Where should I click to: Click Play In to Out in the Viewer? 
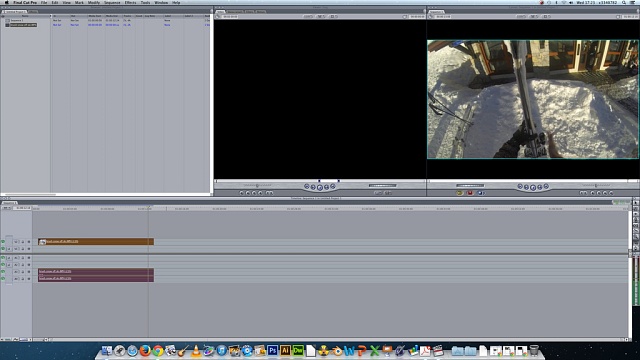click(313, 187)
